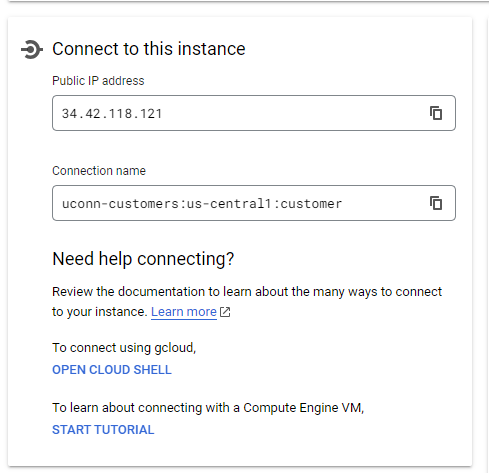Viewport: 489px width, 473px height.
Task: Click the Public IP address label
Action: click(98, 81)
